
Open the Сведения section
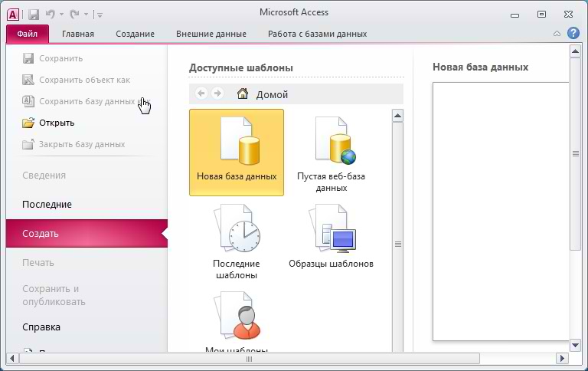point(44,176)
